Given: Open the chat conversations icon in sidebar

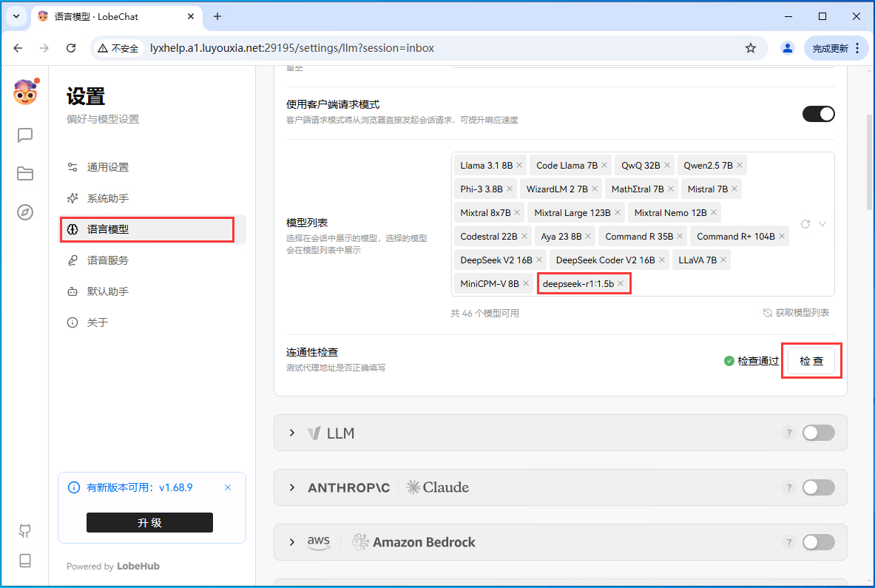Looking at the screenshot, I should pos(25,135).
